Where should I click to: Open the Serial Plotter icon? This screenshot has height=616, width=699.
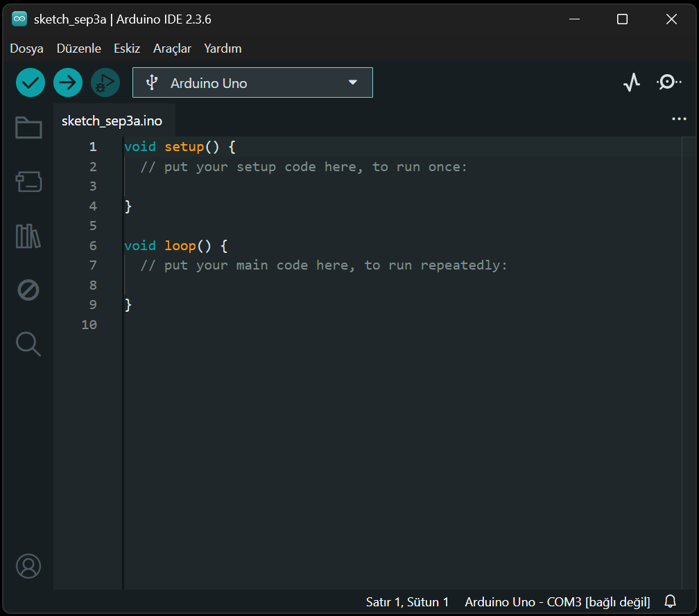[631, 82]
